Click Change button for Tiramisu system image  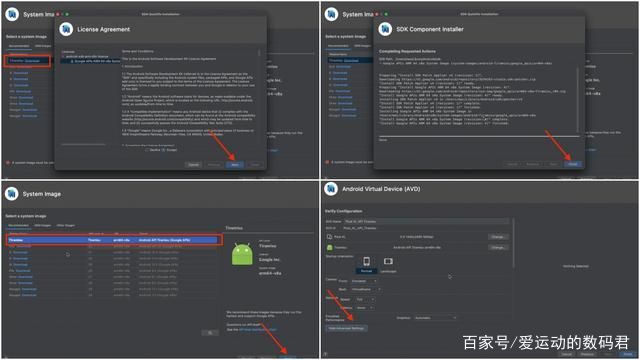(498, 247)
